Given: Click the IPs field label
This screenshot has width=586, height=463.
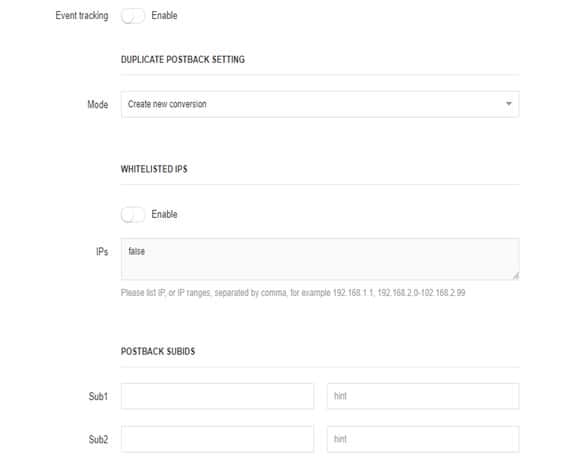Looking at the screenshot, I should [x=102, y=252].
